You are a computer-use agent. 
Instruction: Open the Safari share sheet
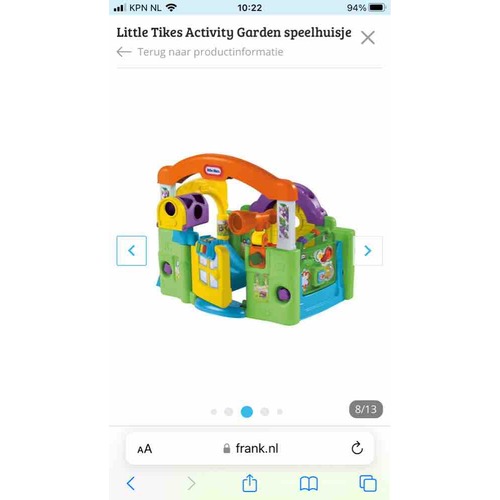click(x=250, y=483)
